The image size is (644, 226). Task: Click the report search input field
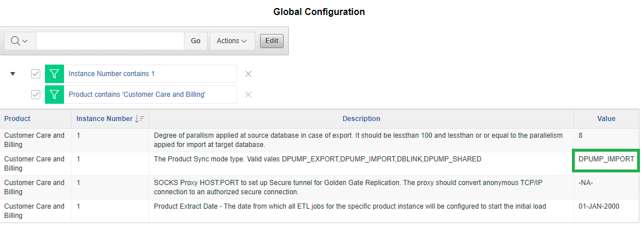pos(110,41)
